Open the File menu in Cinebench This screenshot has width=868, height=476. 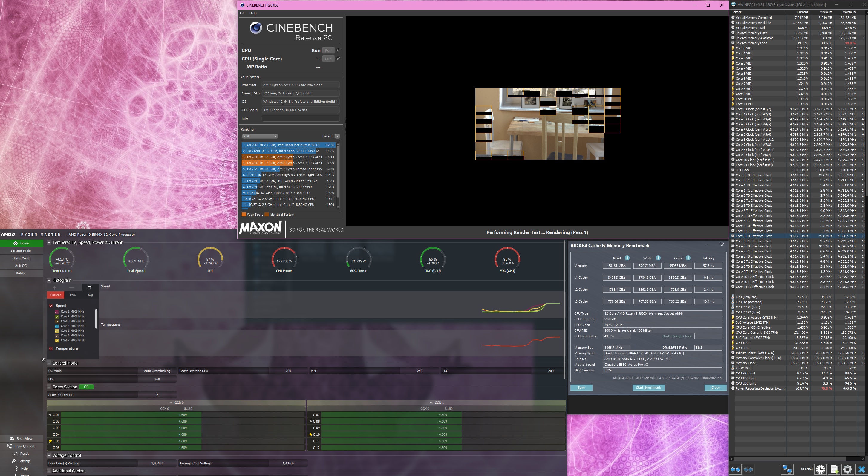243,13
